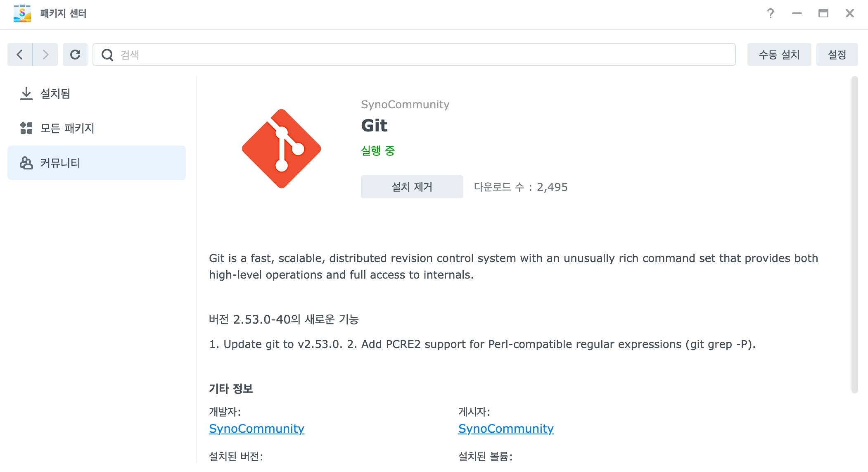Click the Git package title
The height and width of the screenshot is (472, 868).
[x=374, y=125]
